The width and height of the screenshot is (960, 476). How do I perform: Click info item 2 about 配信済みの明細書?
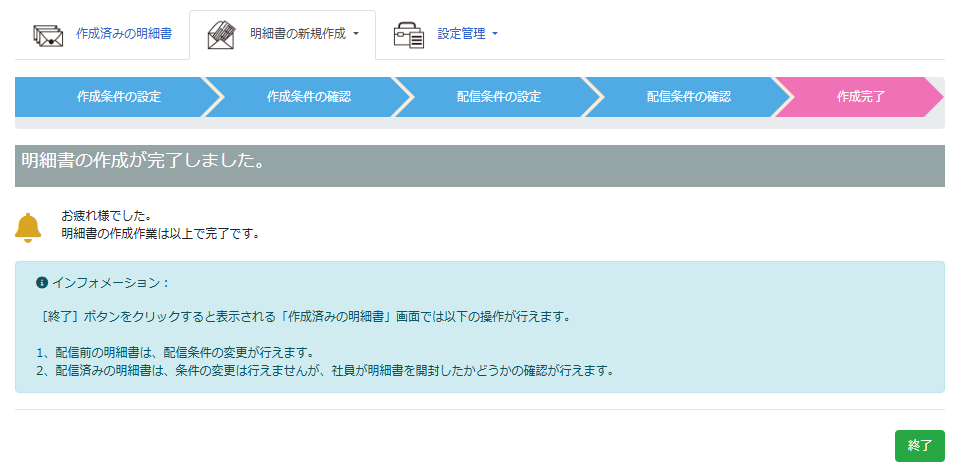point(324,370)
